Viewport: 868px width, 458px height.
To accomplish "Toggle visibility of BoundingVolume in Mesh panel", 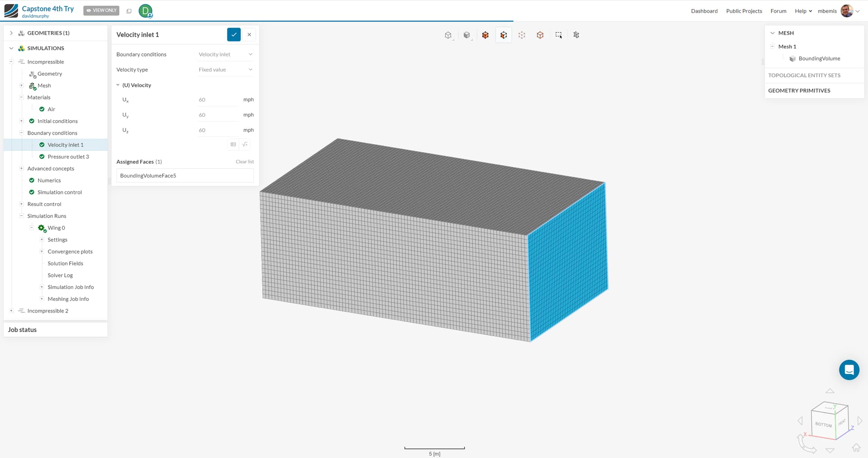I will tap(793, 58).
